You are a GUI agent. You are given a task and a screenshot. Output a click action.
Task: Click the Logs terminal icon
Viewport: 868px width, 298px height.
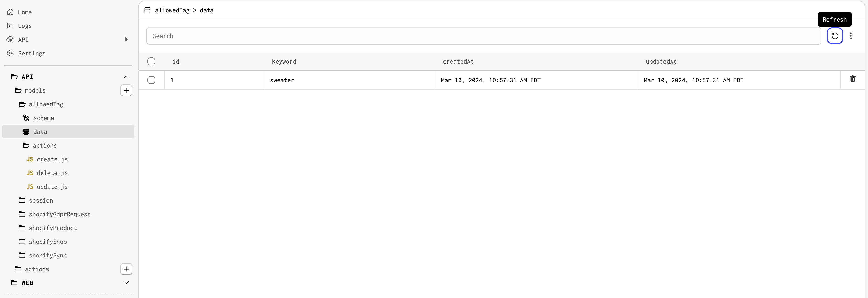[x=11, y=26]
